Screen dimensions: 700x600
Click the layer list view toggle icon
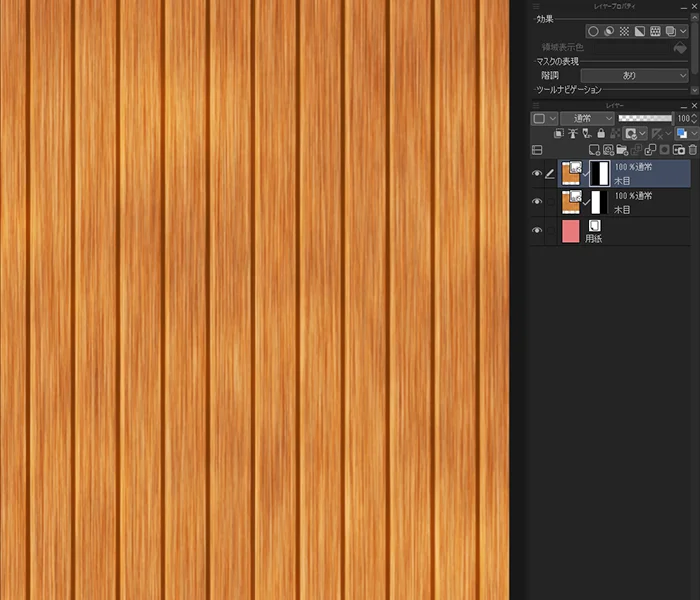click(x=537, y=150)
